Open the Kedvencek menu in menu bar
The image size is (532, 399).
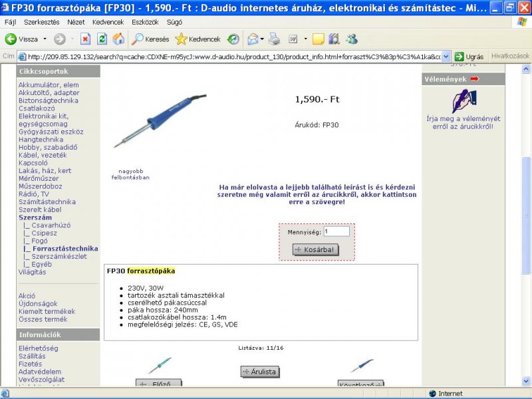(x=108, y=22)
